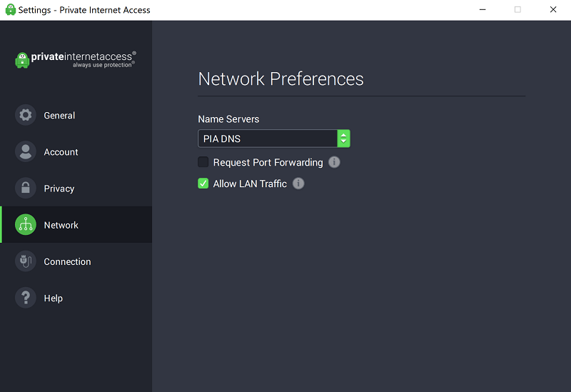Show info for Request Port Forwarding

tap(334, 162)
